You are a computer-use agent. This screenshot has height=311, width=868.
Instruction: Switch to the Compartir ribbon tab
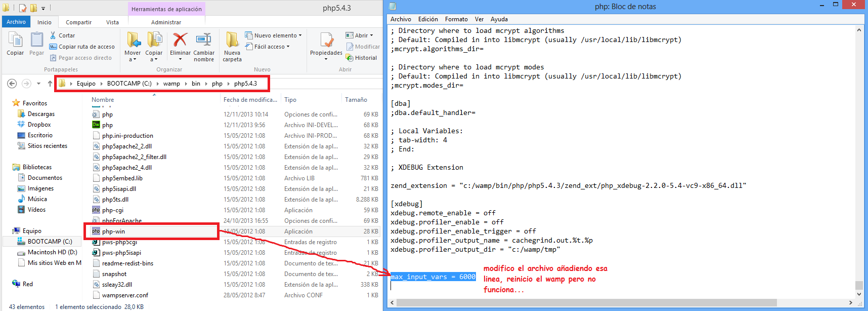(79, 22)
